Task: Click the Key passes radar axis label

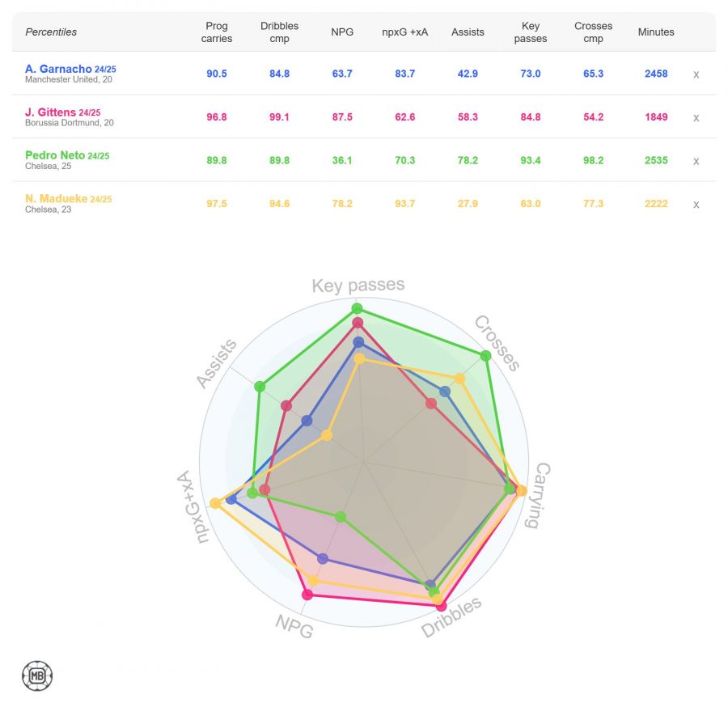Action: point(358,286)
